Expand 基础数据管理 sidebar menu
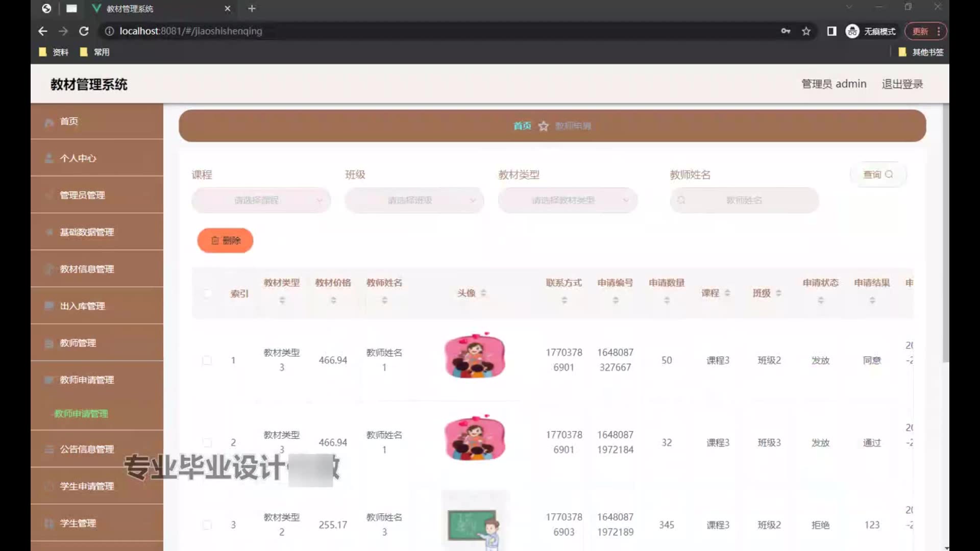This screenshot has width=980, height=551. pos(97,232)
